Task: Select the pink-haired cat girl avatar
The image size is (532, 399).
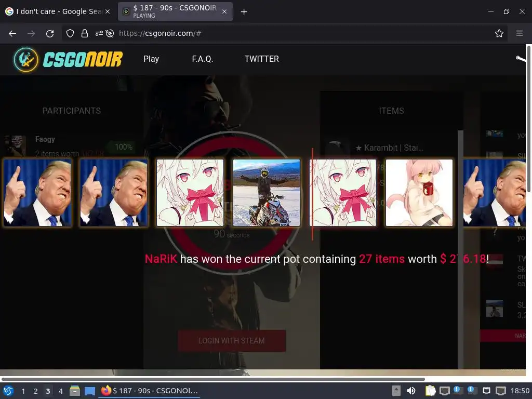Action: pos(419,193)
